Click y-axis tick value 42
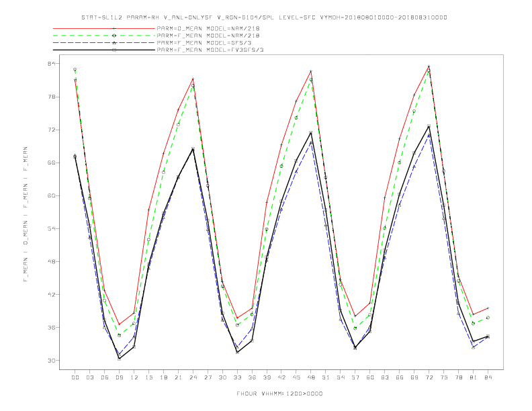The width and height of the screenshot is (532, 411). coord(52,294)
